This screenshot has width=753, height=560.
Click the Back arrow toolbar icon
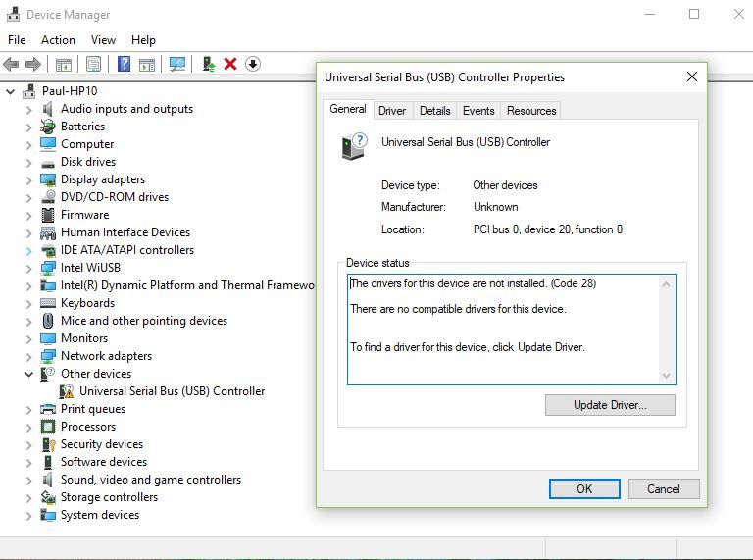pos(11,64)
